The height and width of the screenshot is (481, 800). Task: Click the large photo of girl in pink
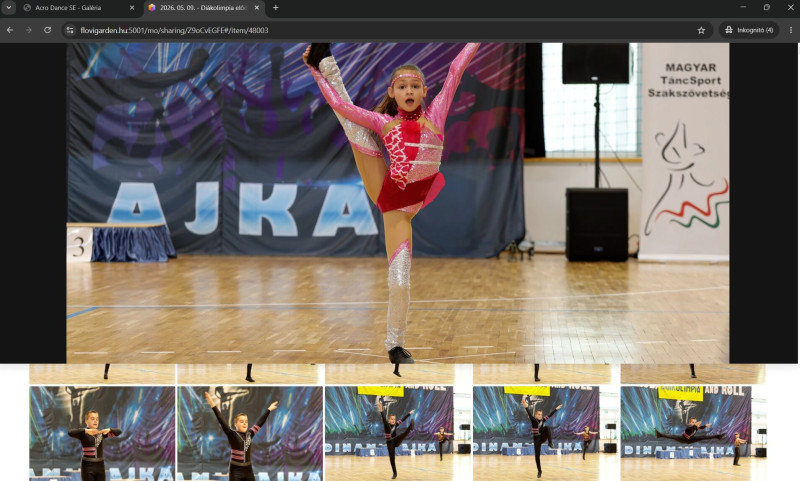pos(397,203)
